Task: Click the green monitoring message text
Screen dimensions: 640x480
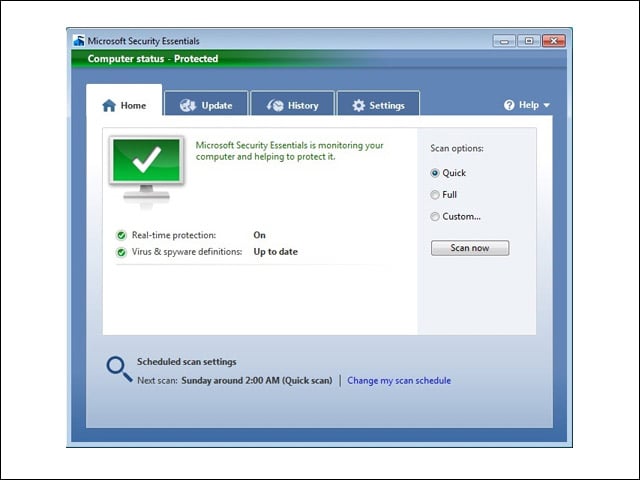Action: tap(289, 151)
